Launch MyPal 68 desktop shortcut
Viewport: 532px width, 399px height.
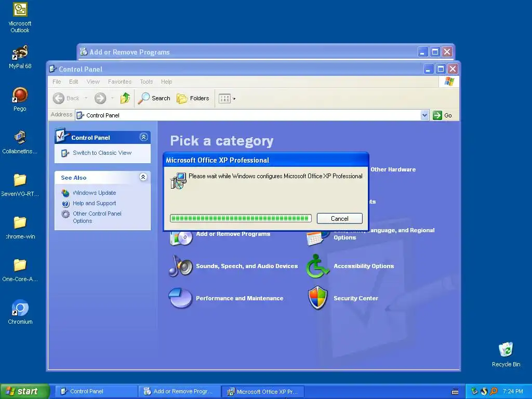20,57
